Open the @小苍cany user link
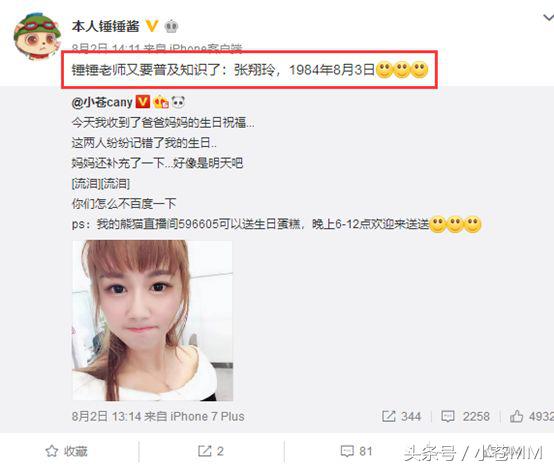Screen dimensions: 554x468 click(102, 102)
